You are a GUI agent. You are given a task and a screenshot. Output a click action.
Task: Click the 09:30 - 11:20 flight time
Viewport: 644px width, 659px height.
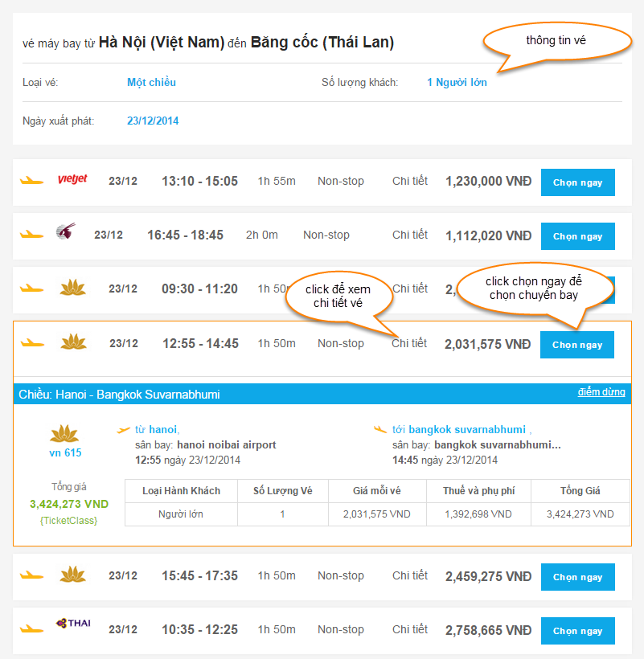(199, 289)
